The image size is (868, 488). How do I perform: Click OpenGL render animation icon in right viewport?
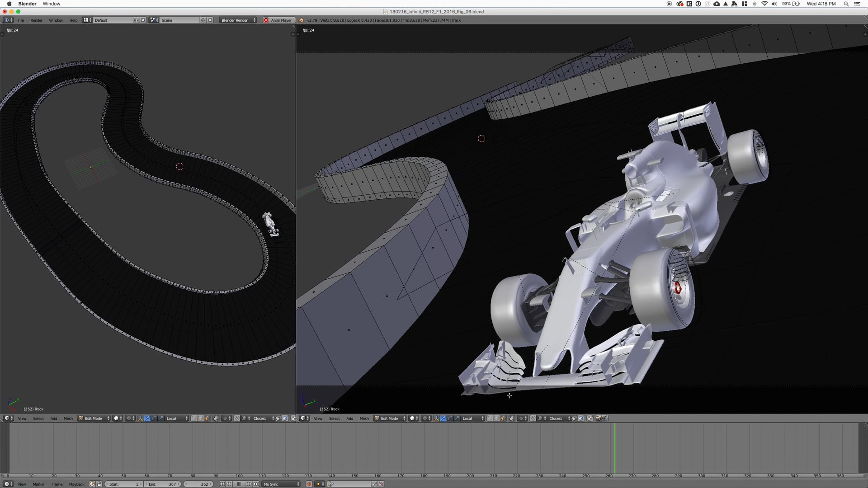point(605,418)
